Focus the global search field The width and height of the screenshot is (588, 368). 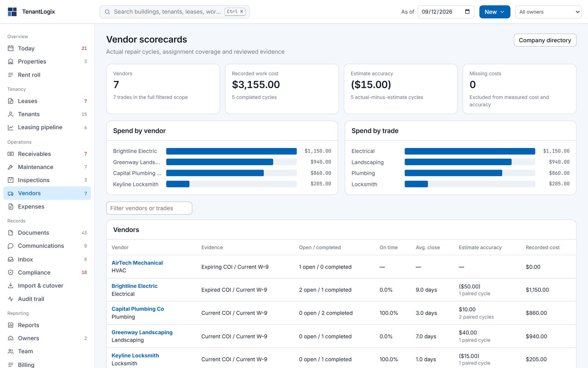(175, 12)
